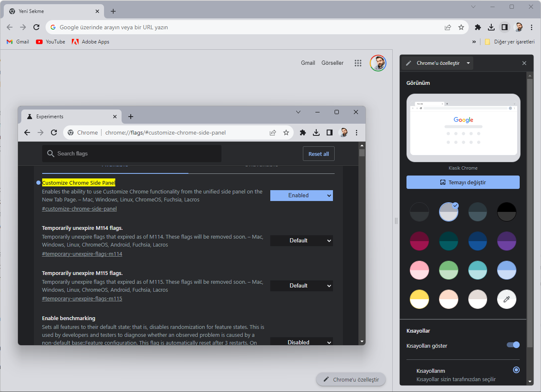Open the Default dropdown for M114 flags

coord(302,240)
